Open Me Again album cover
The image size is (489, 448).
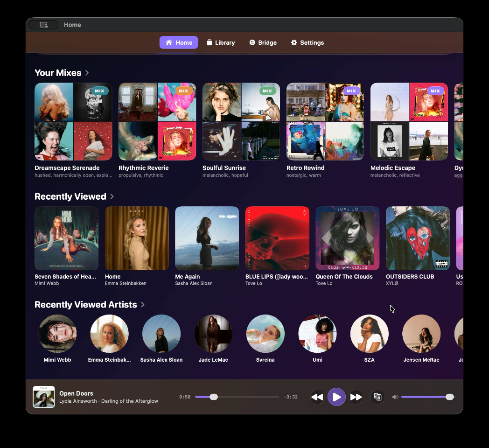tap(207, 238)
